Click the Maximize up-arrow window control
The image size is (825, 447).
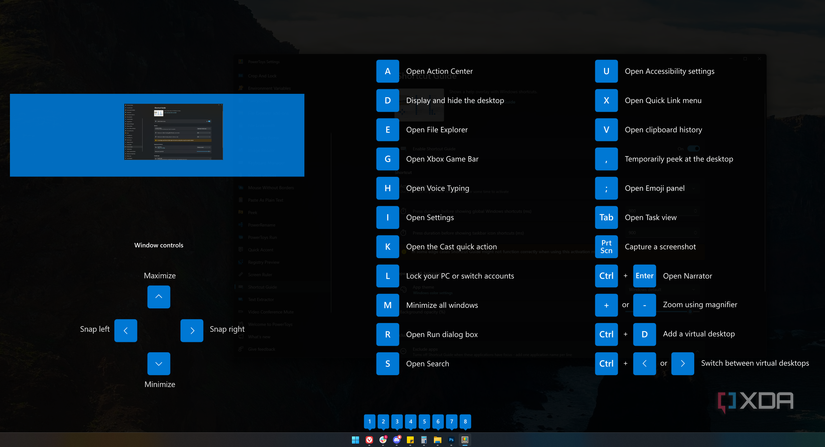(159, 297)
